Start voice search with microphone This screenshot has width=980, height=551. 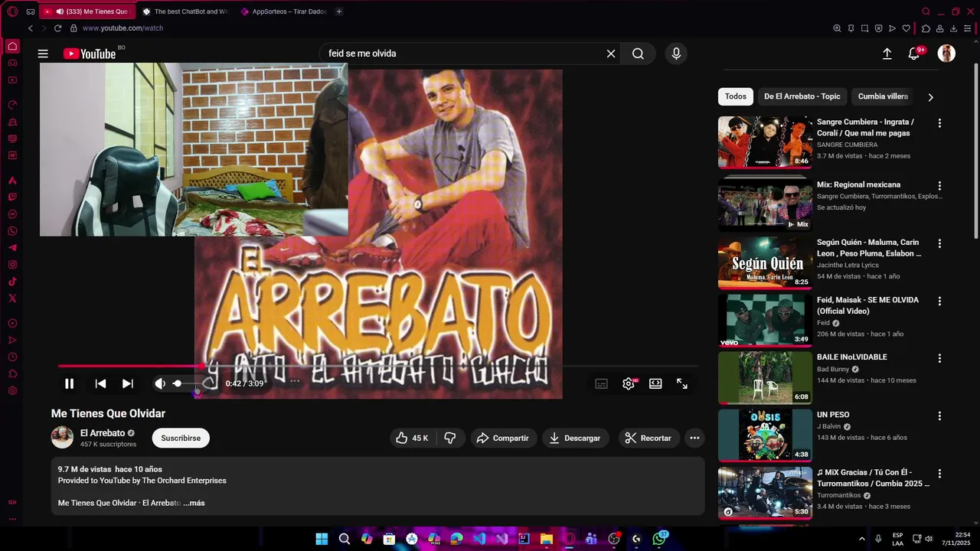tap(676, 54)
